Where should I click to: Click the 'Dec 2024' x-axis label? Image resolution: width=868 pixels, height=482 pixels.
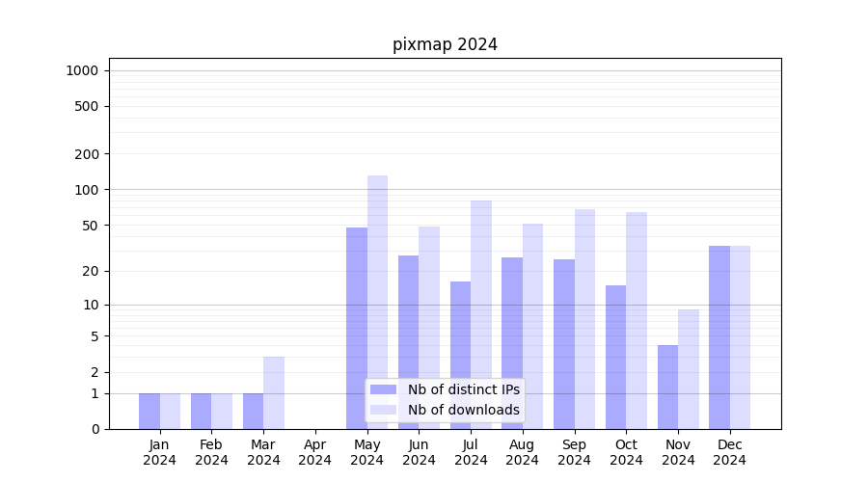click(x=730, y=452)
